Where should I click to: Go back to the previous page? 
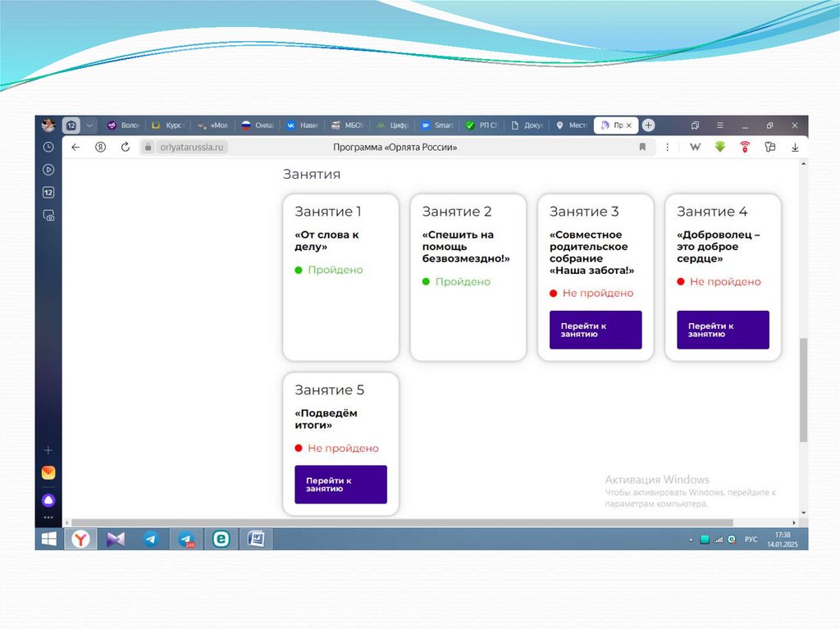75,148
